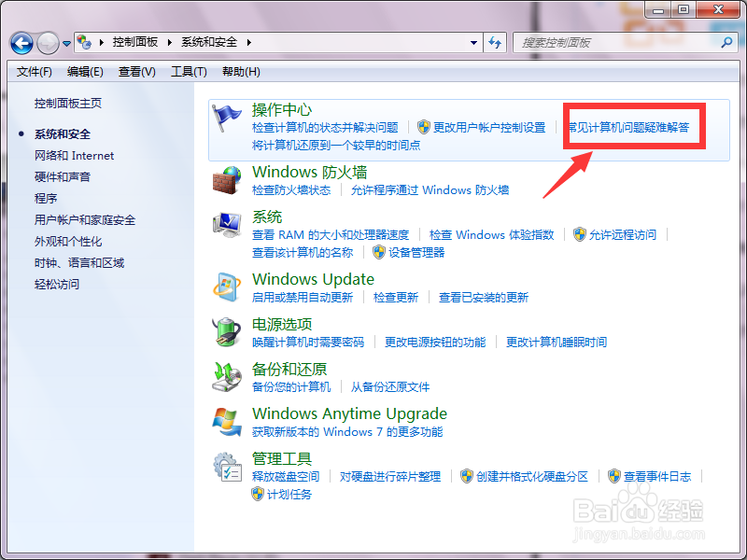The height and width of the screenshot is (560, 747).
Task: Open the 工具(T) menu
Action: [x=190, y=72]
